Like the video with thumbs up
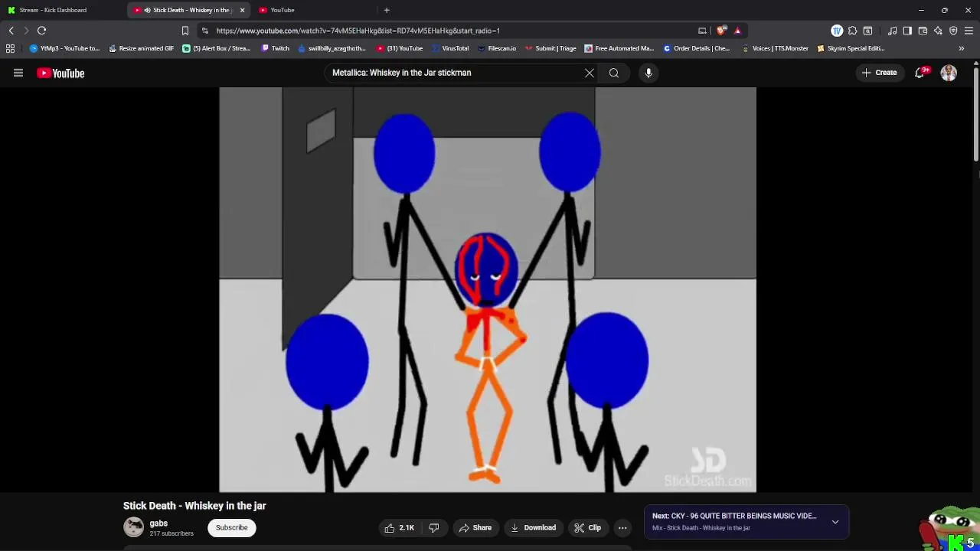 [x=400, y=527]
